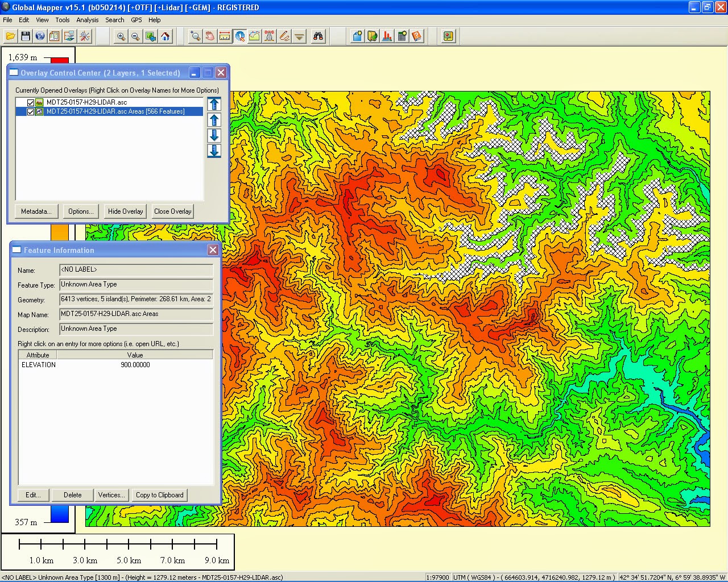Click the Full View home icon
The image size is (728, 582).
pos(166,36)
